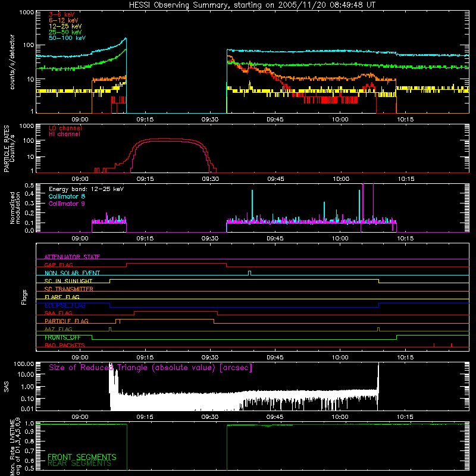This screenshot has width=476, height=476.
Task: Select the 50-100 keV legend label
Action: point(67,38)
